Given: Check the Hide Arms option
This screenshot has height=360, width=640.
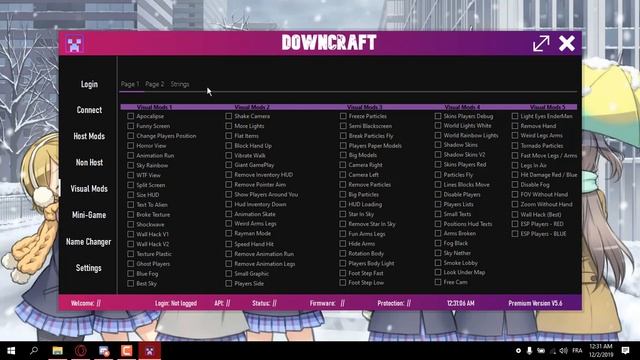Looking at the screenshot, I should [x=343, y=244].
